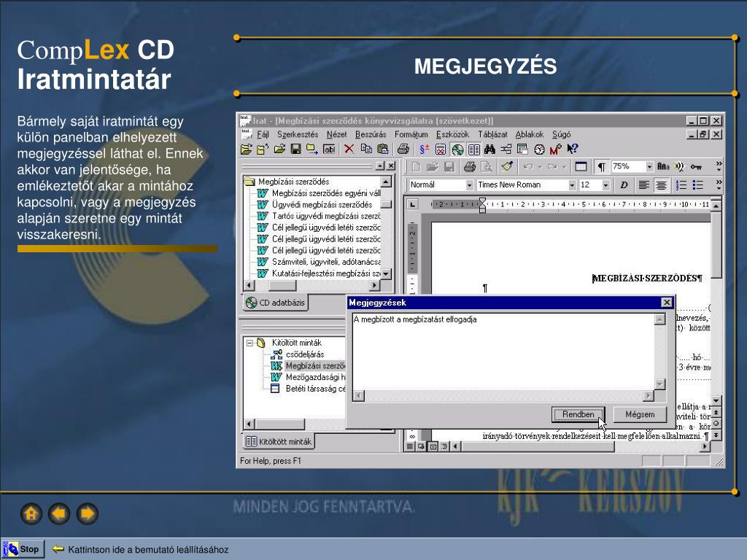Viewport: 747px width, 560px height.
Task: Click the horizontal scrollbar thumb under the CD adatbázis tree
Action: point(282,285)
